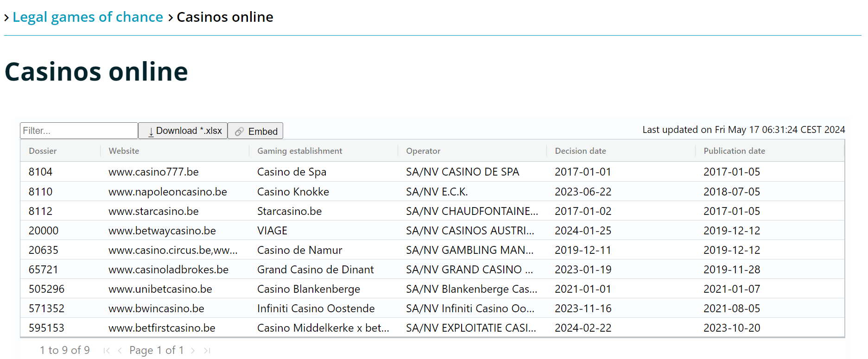Viewport: 868px width, 359px height.
Task: Click SA/NV Blankenberge operator cell
Action: tap(471, 289)
